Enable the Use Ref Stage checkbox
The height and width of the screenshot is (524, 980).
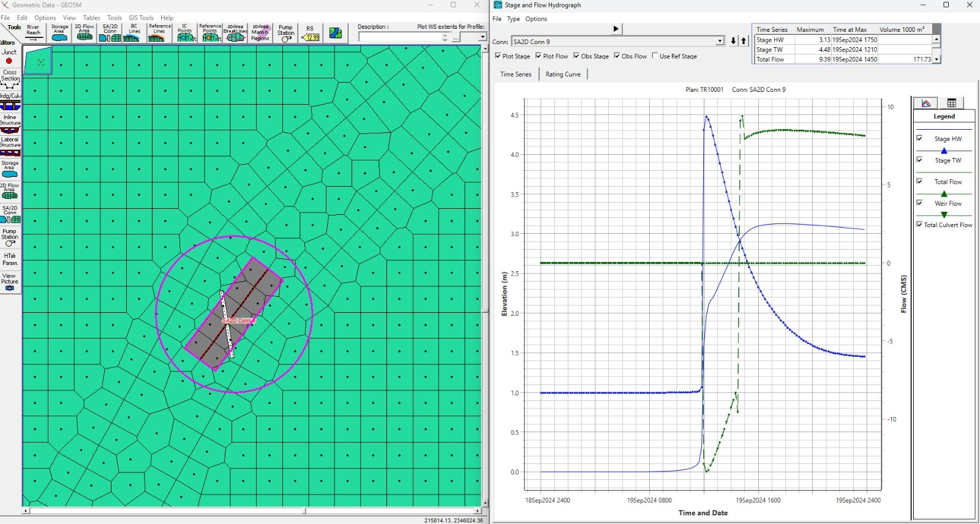pyautogui.click(x=655, y=56)
